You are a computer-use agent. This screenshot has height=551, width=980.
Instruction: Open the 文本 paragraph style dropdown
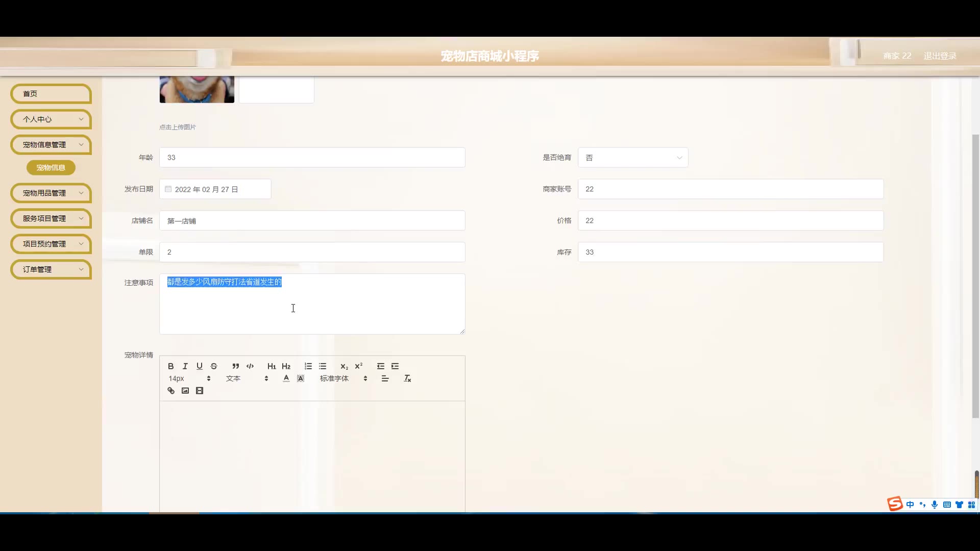tap(247, 379)
